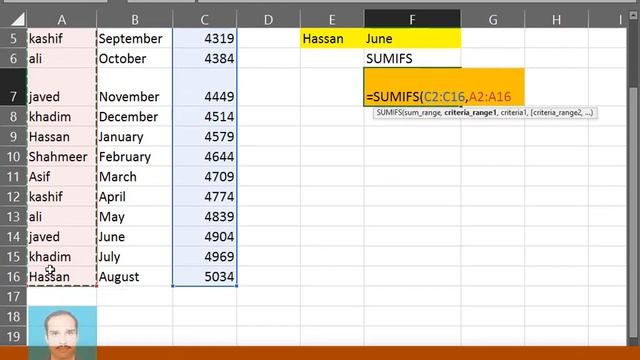Select column A header
The width and height of the screenshot is (640, 360).
pos(62,19)
